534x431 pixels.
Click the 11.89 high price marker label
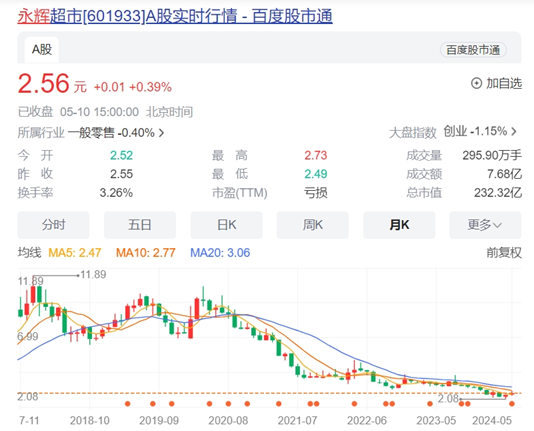tap(93, 274)
